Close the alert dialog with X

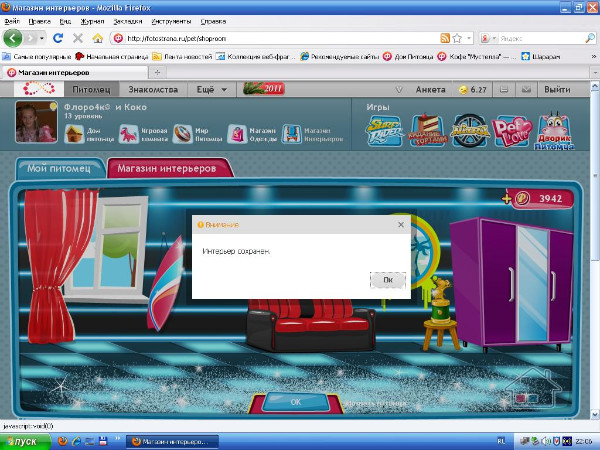(401, 225)
